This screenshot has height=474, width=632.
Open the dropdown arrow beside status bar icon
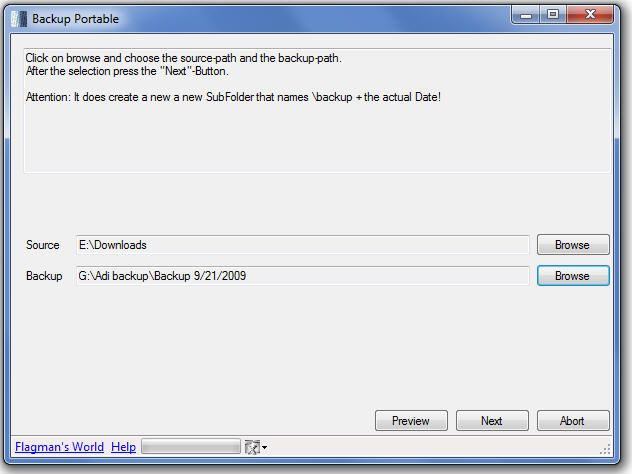(x=264, y=447)
